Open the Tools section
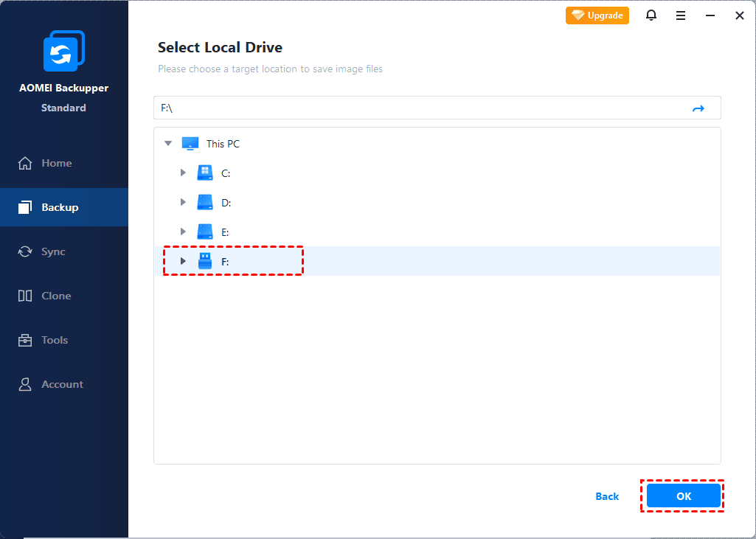 point(55,340)
